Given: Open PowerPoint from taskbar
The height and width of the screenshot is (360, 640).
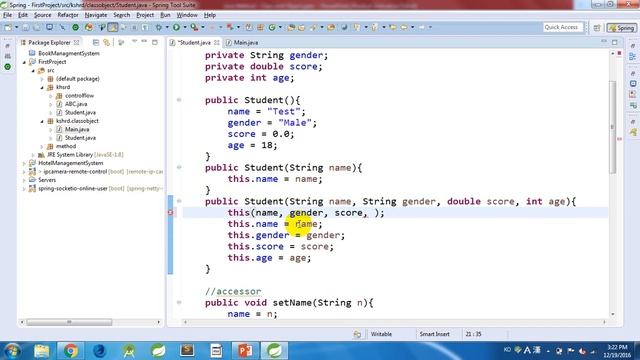Looking at the screenshot, I should click(x=245, y=351).
